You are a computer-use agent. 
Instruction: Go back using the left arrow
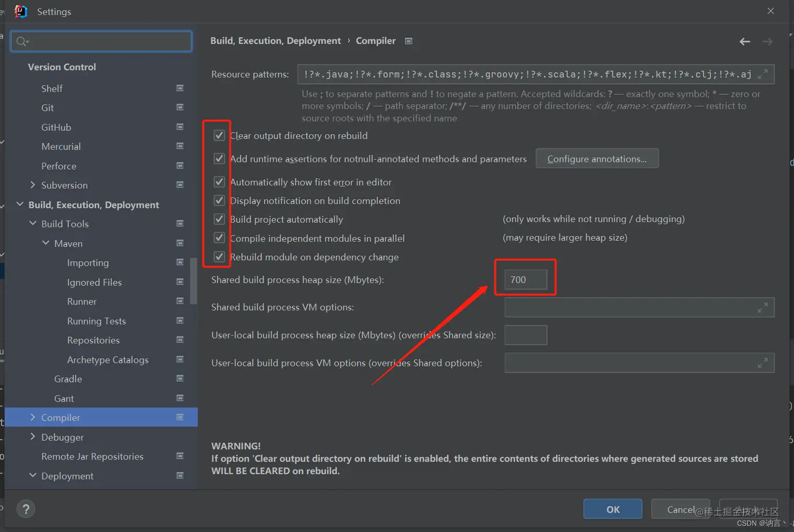(745, 41)
